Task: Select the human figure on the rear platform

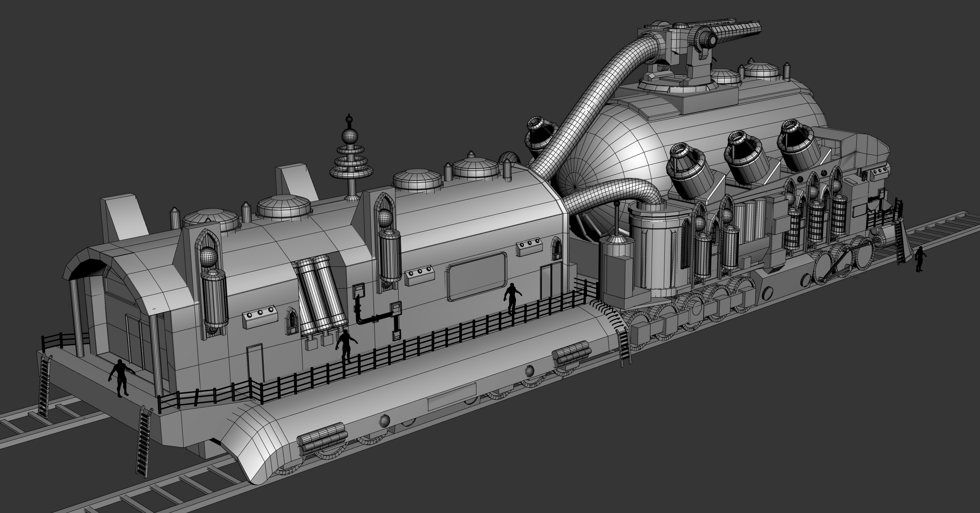Action: point(120,378)
